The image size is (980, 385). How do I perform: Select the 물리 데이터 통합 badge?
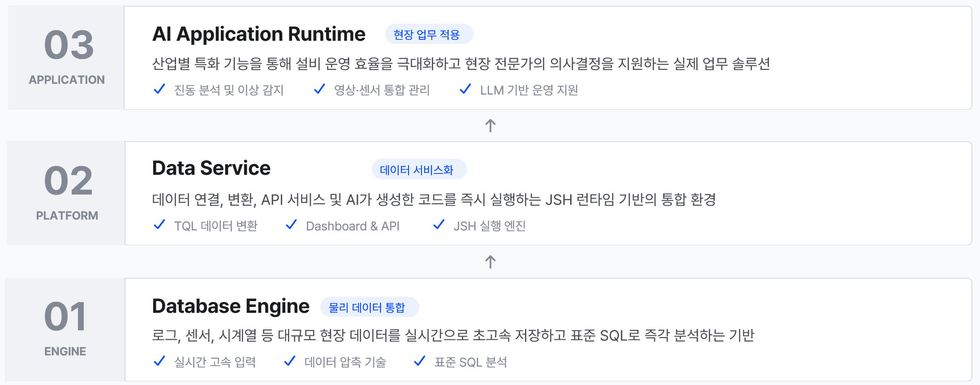(370, 307)
